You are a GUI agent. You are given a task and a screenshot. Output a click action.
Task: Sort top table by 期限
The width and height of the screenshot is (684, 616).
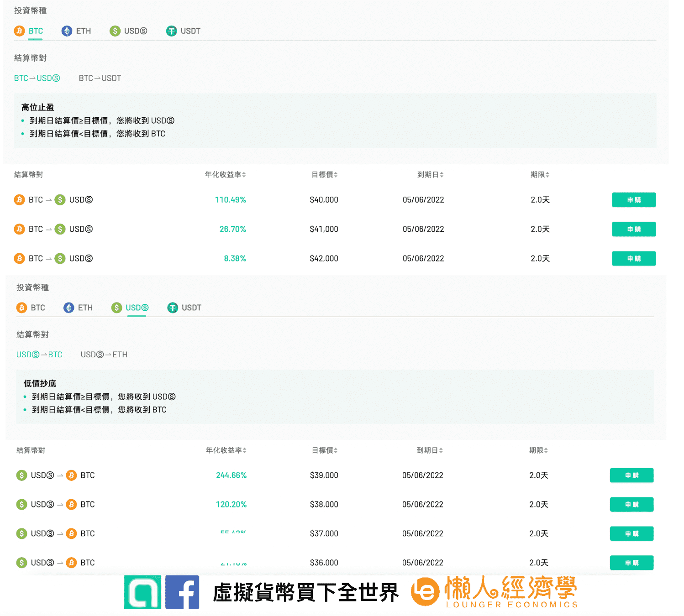click(x=540, y=175)
